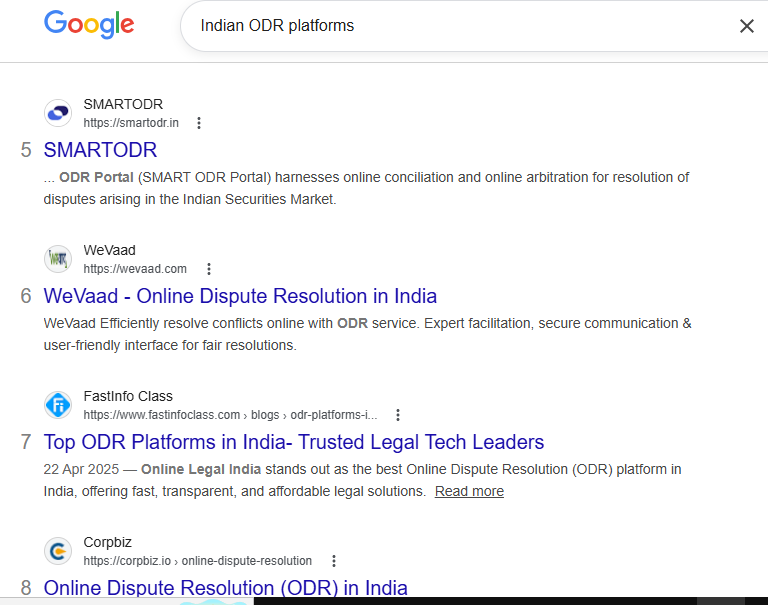Click the SMARTODR site name text
This screenshot has height=605, width=768.
pyautogui.click(x=123, y=104)
